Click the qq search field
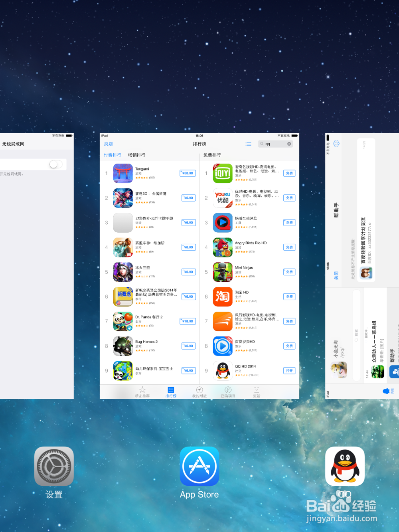 tap(276, 144)
